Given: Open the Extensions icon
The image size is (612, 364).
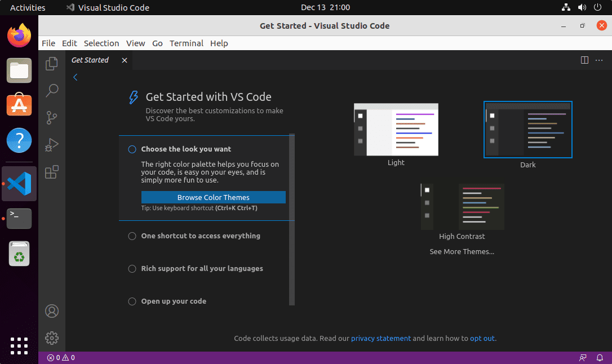Looking at the screenshot, I should coord(52,172).
